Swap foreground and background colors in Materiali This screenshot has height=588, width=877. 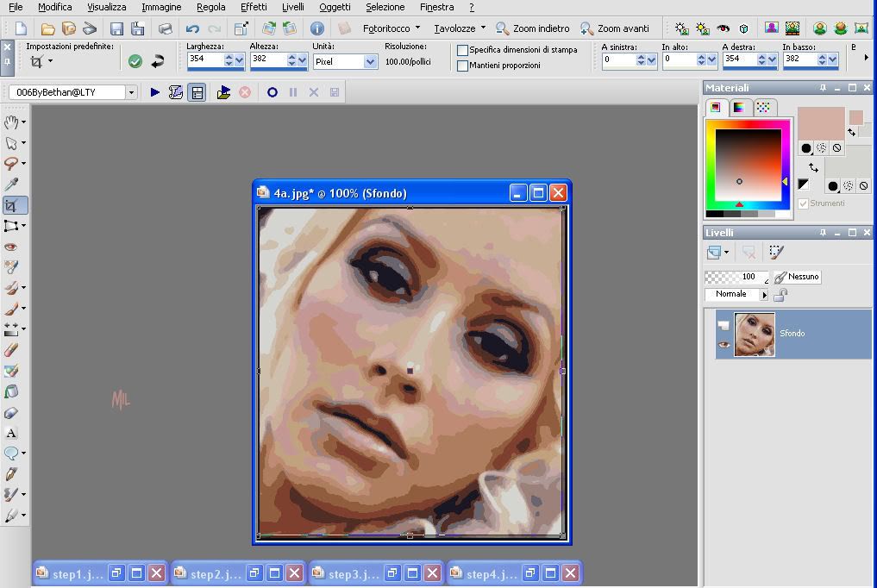[813, 166]
